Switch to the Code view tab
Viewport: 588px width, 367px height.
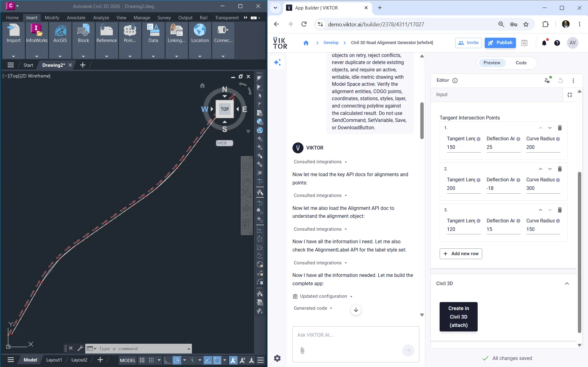pyautogui.click(x=521, y=63)
